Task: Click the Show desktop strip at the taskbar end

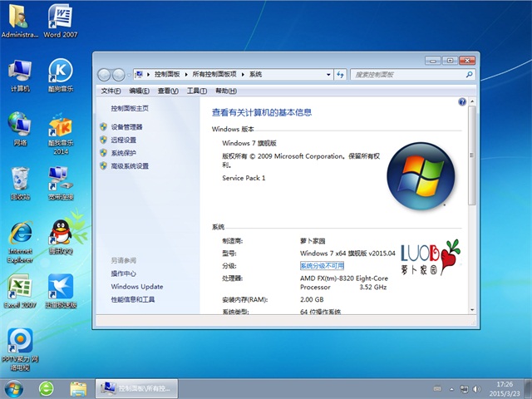Action: pyautogui.click(x=528, y=389)
